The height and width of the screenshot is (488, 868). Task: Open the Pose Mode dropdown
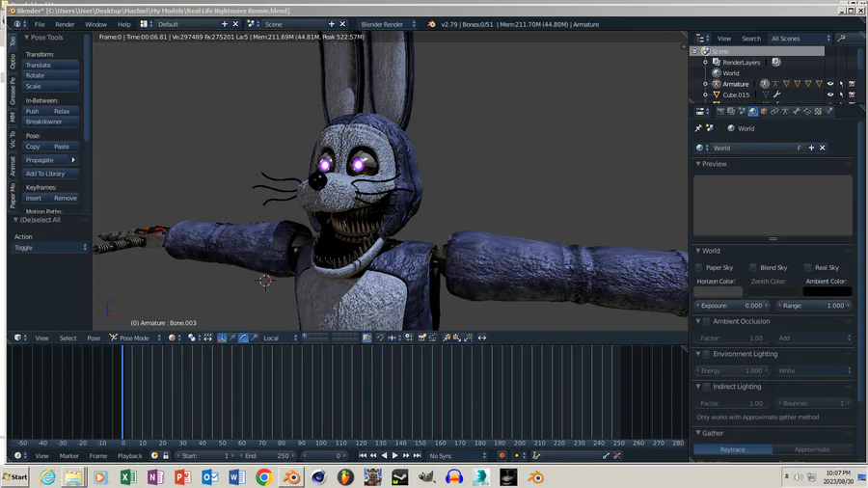point(135,339)
